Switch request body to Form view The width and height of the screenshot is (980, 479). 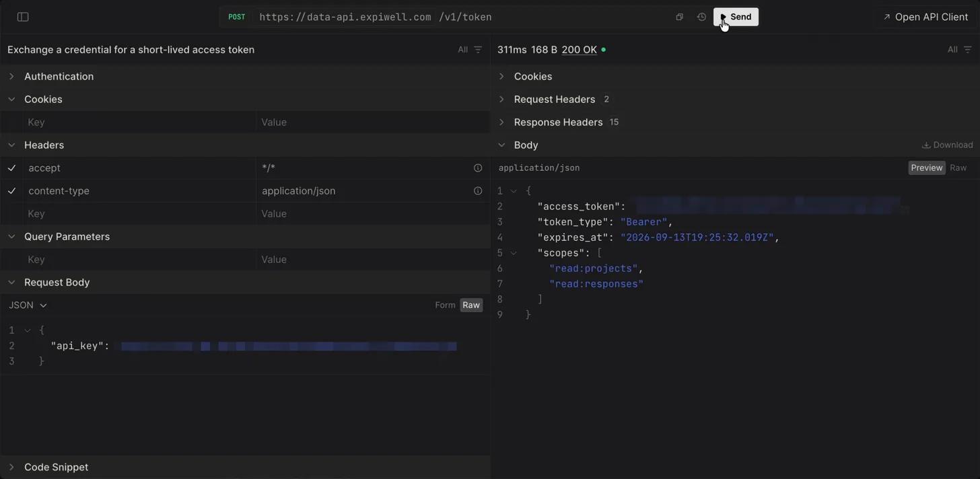click(x=445, y=305)
